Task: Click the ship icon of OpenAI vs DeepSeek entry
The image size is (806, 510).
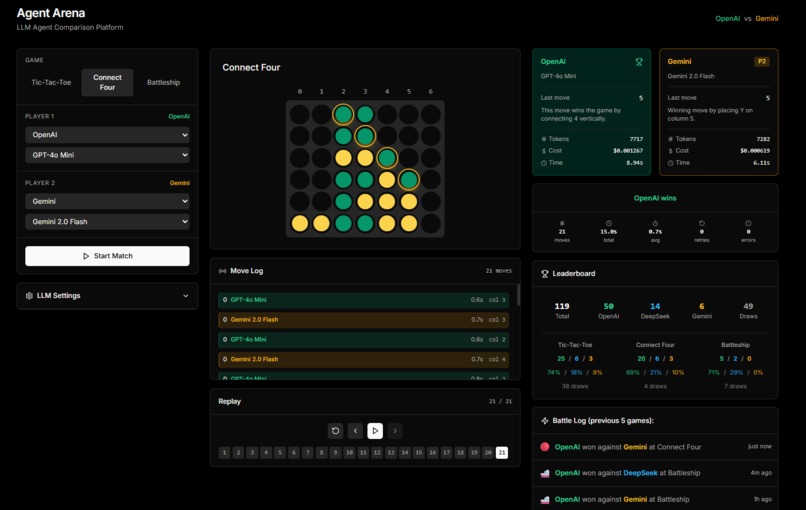Action: [x=545, y=473]
